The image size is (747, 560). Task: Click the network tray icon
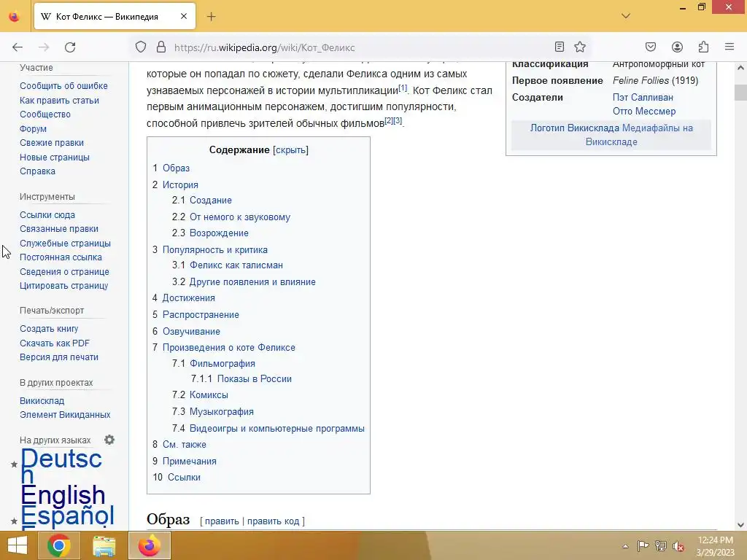point(660,546)
